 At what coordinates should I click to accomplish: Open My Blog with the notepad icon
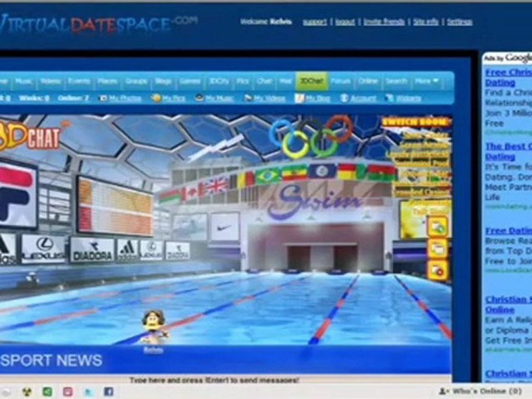[313, 99]
